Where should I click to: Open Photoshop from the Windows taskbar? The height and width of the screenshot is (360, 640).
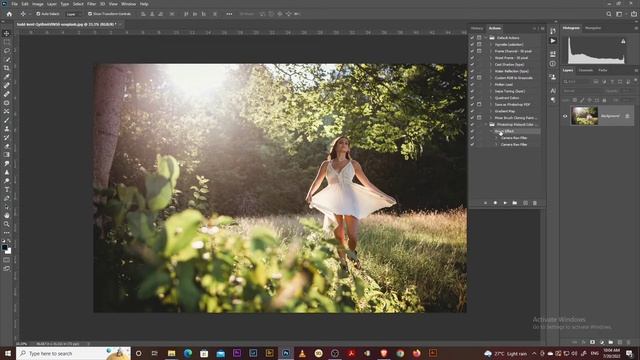pyautogui.click(x=286, y=353)
